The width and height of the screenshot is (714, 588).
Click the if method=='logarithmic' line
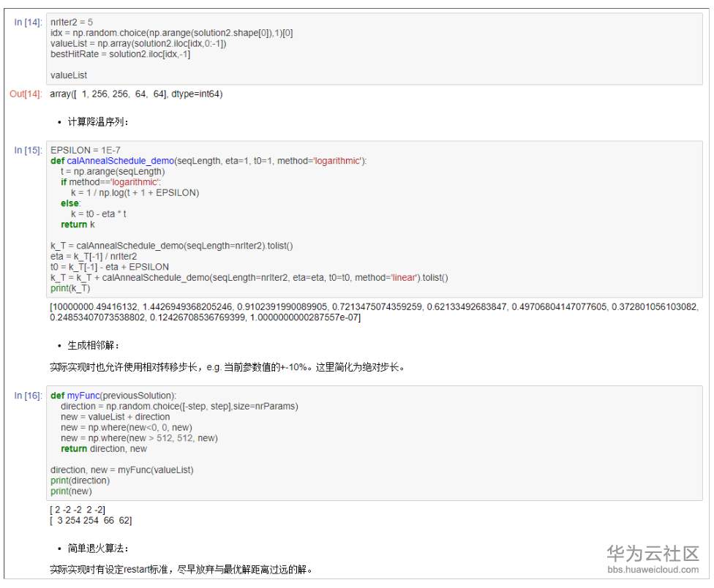pyautogui.click(x=110, y=182)
